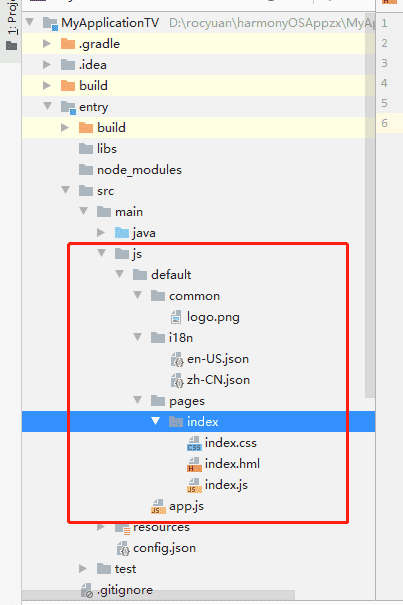The height and width of the screenshot is (605, 403).
Task: Click the app.js file icon
Action: (158, 506)
